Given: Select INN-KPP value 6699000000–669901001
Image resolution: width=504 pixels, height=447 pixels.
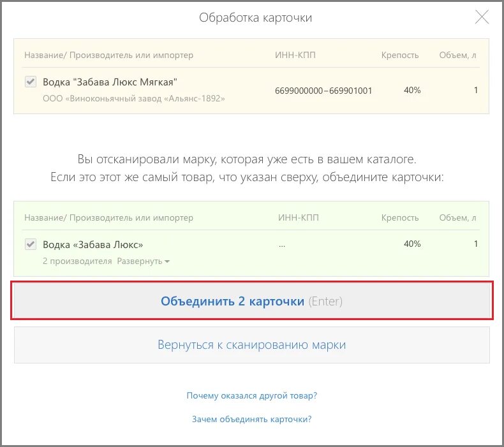Looking at the screenshot, I should [x=323, y=91].
